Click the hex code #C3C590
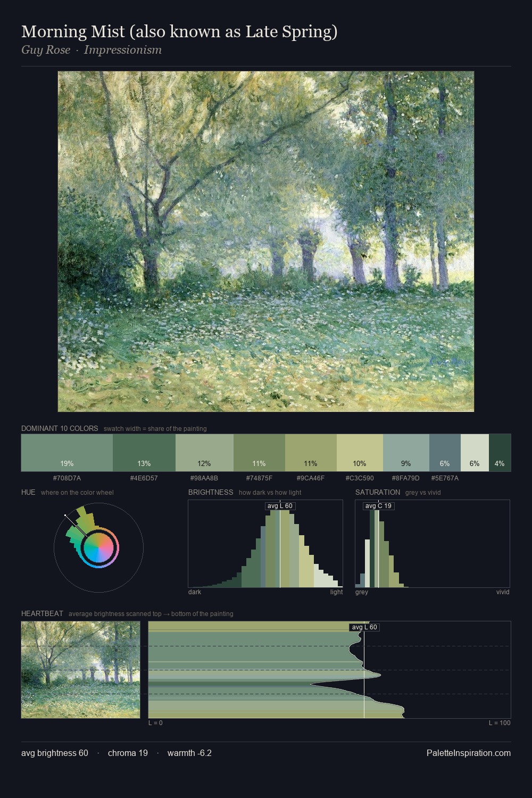This screenshot has height=798, width=532. point(360,478)
